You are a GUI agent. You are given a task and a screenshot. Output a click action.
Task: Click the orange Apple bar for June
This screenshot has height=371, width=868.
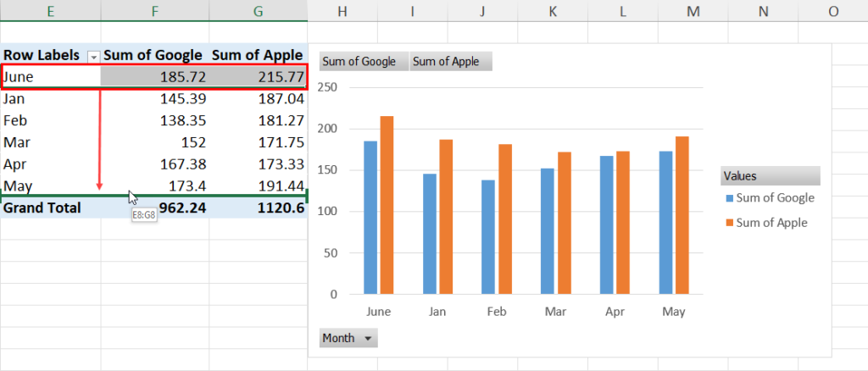[x=387, y=205]
